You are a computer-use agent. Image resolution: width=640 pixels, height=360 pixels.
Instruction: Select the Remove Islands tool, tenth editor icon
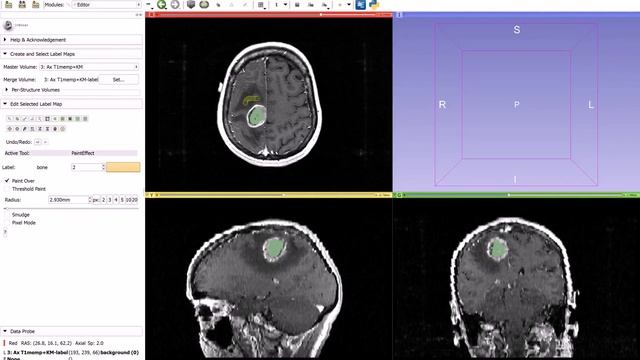pos(78,119)
